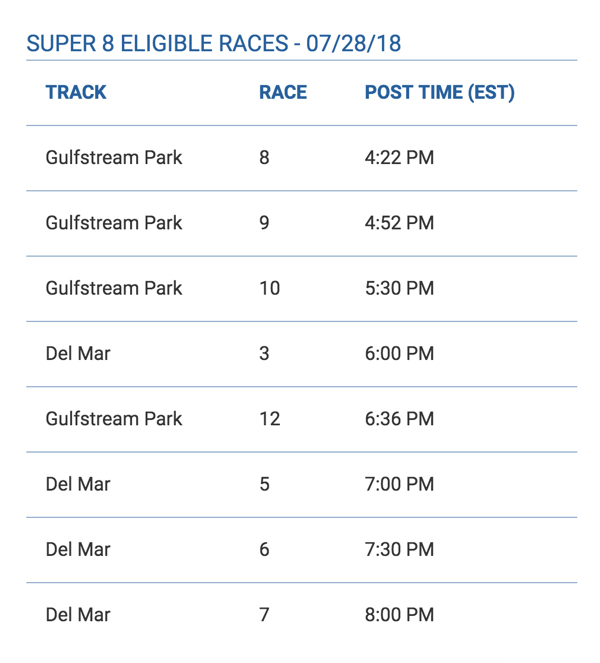Select the 7:30 PM post time
The height and width of the screenshot is (663, 600).
click(399, 549)
